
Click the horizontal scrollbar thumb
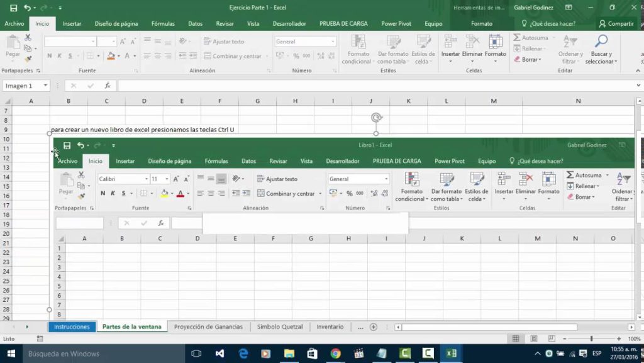(x=489, y=327)
